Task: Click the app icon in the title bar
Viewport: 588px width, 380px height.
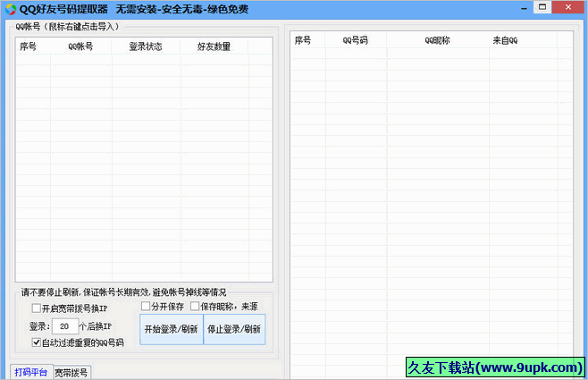Action: click(11, 9)
